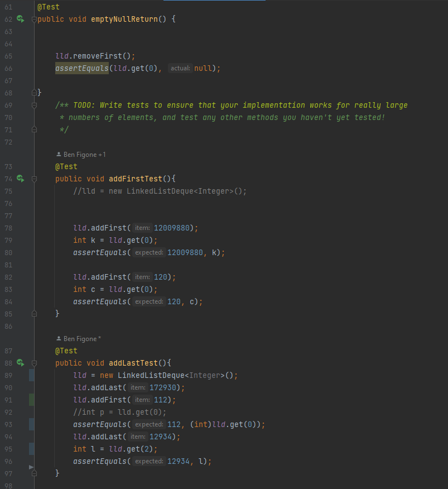
Task: Run addLastTest using its gutter icon
Action: click(x=21, y=363)
